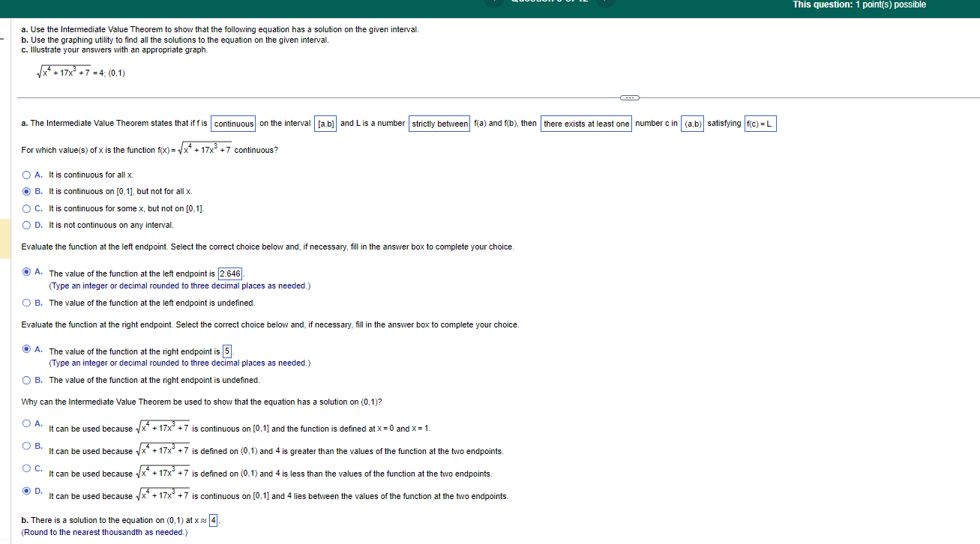The image size is (980, 544).
Task: Click the ellipsis divider toggle
Action: pos(629,97)
